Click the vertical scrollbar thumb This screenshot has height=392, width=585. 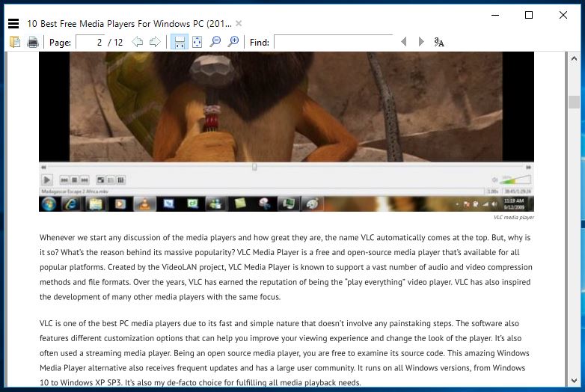574,102
